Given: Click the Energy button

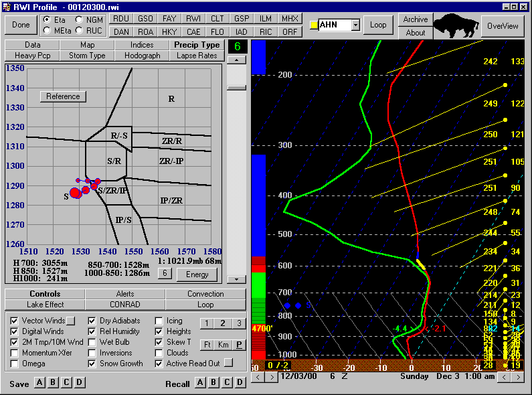Looking at the screenshot, I should click(x=197, y=274).
